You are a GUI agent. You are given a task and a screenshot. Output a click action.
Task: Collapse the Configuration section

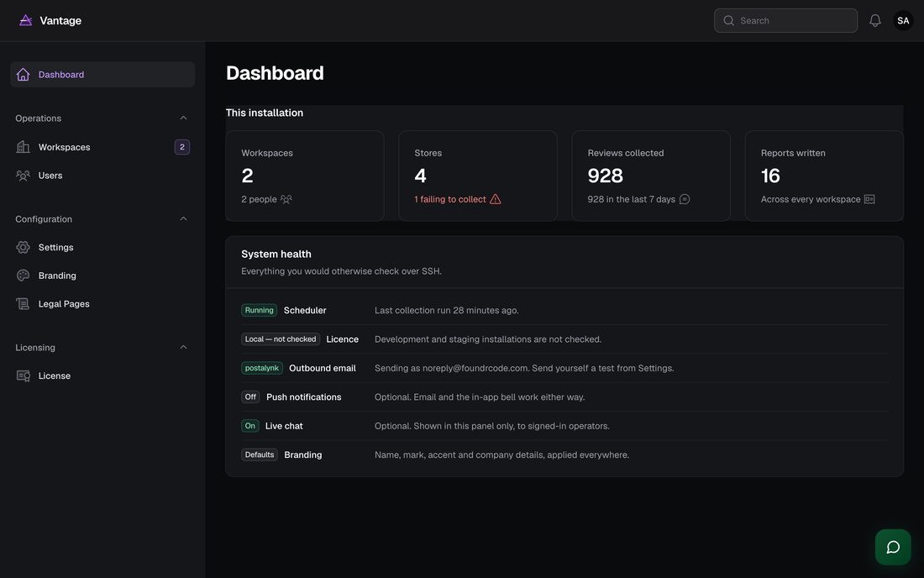[183, 218]
